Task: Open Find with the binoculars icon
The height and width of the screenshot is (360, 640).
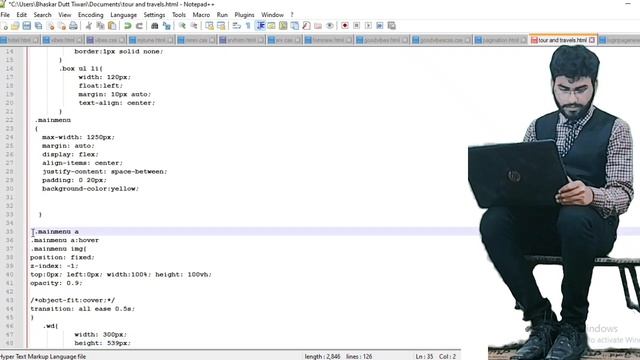Action: pyautogui.click(x=154, y=26)
